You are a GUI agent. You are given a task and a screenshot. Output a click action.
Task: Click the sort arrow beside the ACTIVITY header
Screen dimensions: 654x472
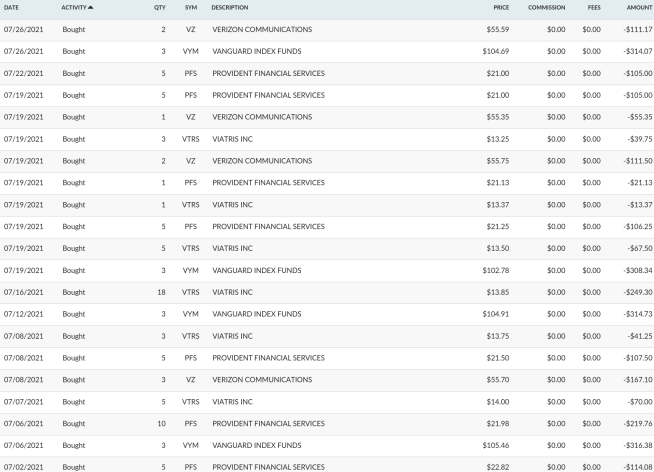91,7
